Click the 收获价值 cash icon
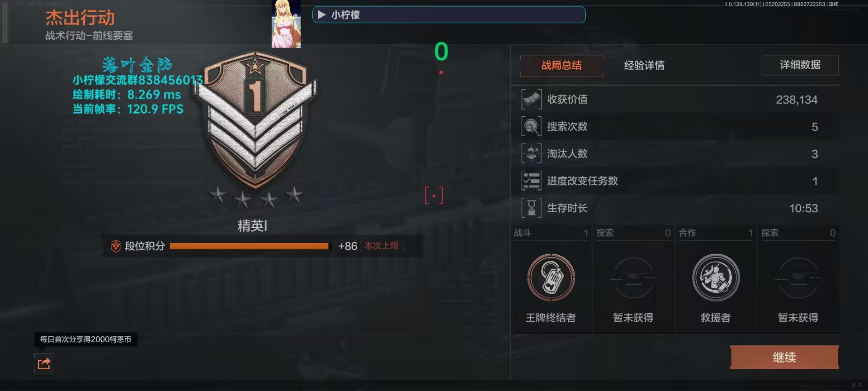Image resolution: width=868 pixels, height=391 pixels. tap(531, 99)
